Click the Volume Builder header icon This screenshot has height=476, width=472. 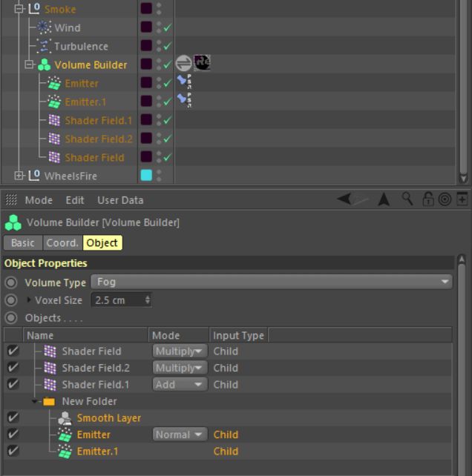(x=13, y=222)
